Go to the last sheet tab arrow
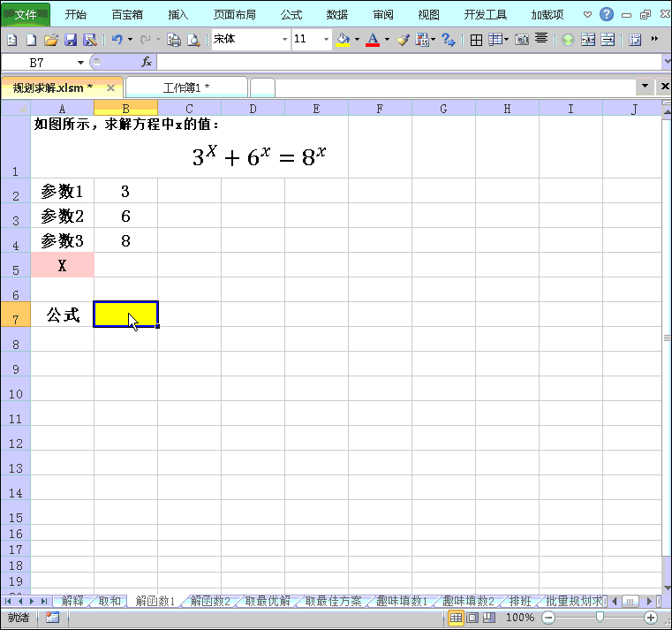 tap(44, 601)
